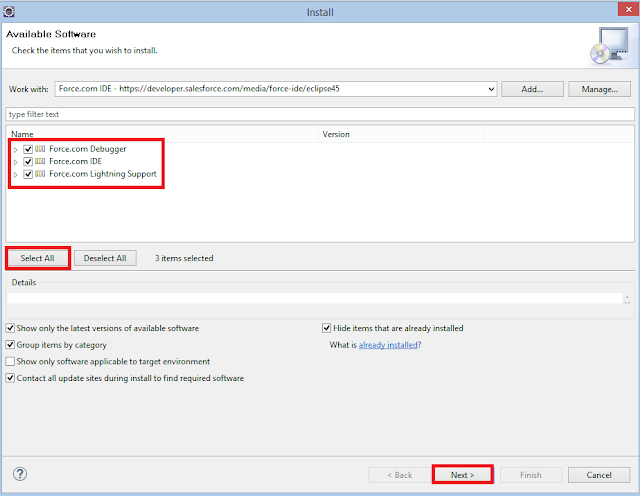The height and width of the screenshot is (496, 640).
Task: Click the Details scroll stepper arrows
Action: 627,299
